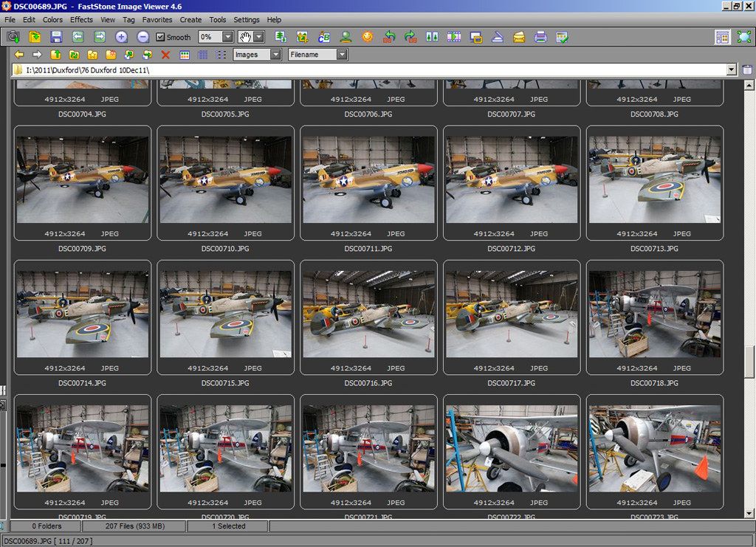
Task: Open the zoom percentage dropdown
Action: tap(227, 37)
